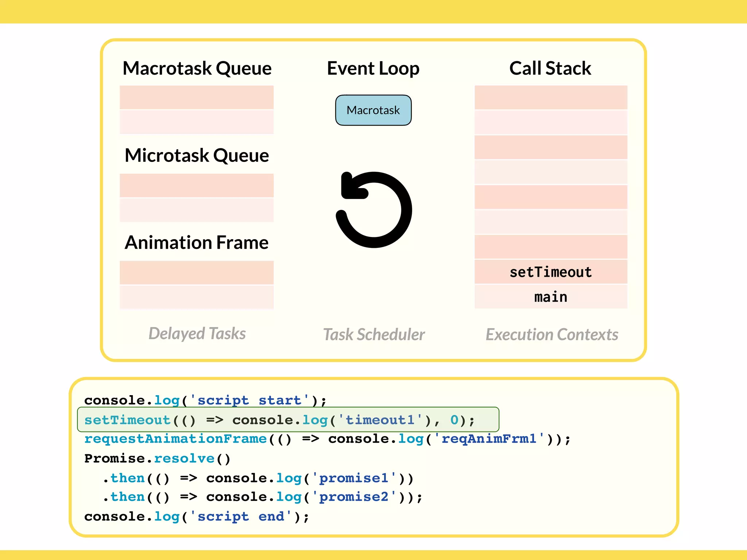Click the 'script start' console.log line
Screen dimensions: 747x560
click(x=205, y=400)
